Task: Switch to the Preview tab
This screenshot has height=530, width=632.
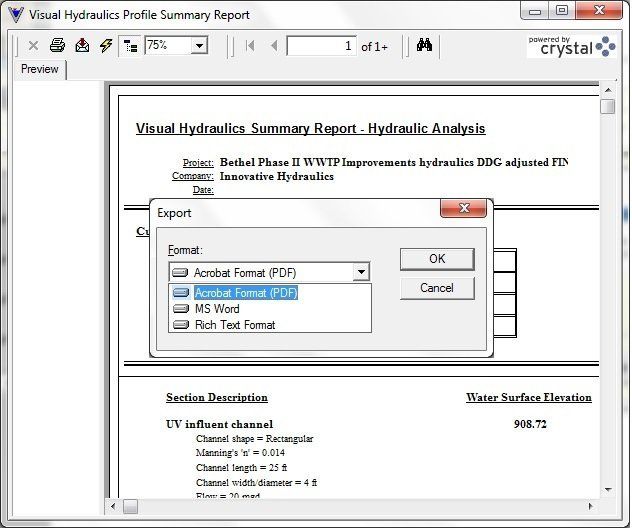Action: pos(40,69)
